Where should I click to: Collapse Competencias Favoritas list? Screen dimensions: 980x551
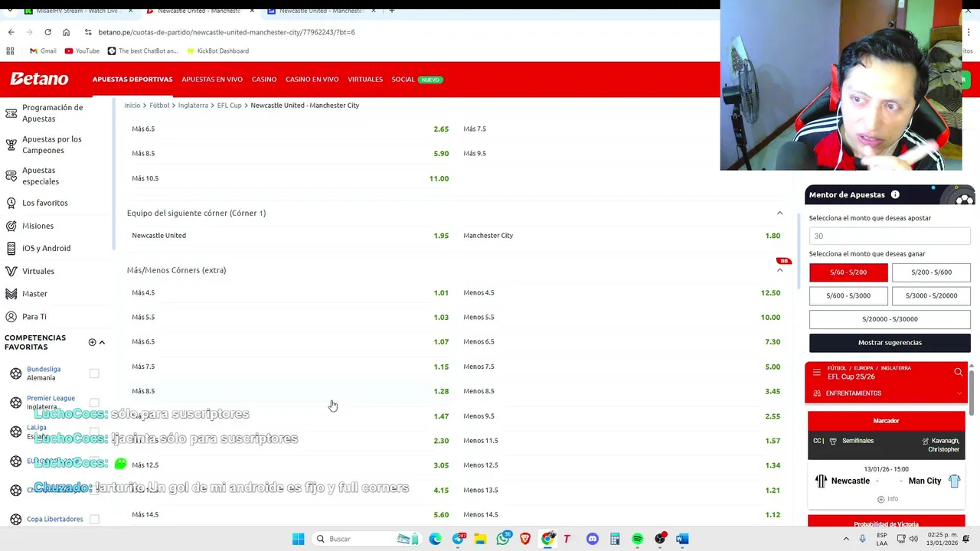102,342
